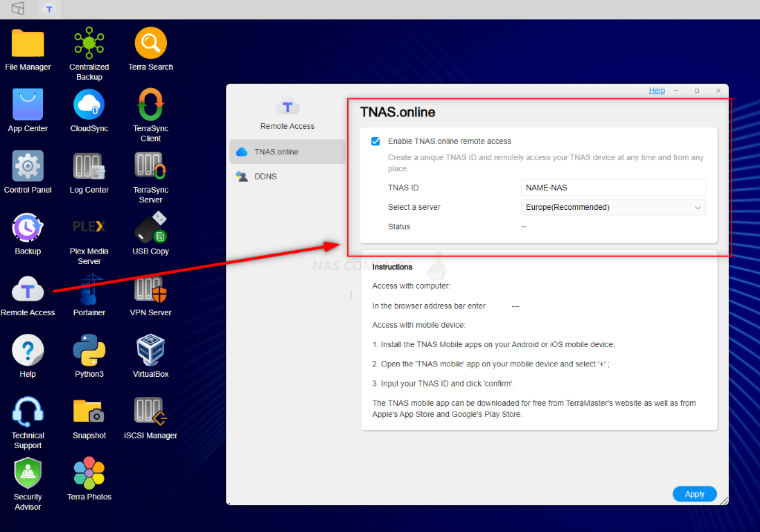Open Help desktop icon
This screenshot has height=532, width=760.
28,350
